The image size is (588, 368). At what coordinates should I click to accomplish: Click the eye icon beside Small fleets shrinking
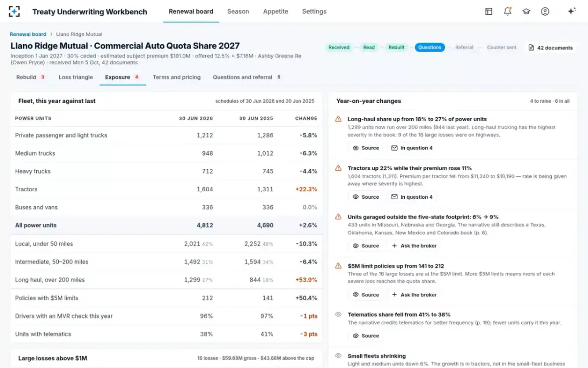point(338,356)
